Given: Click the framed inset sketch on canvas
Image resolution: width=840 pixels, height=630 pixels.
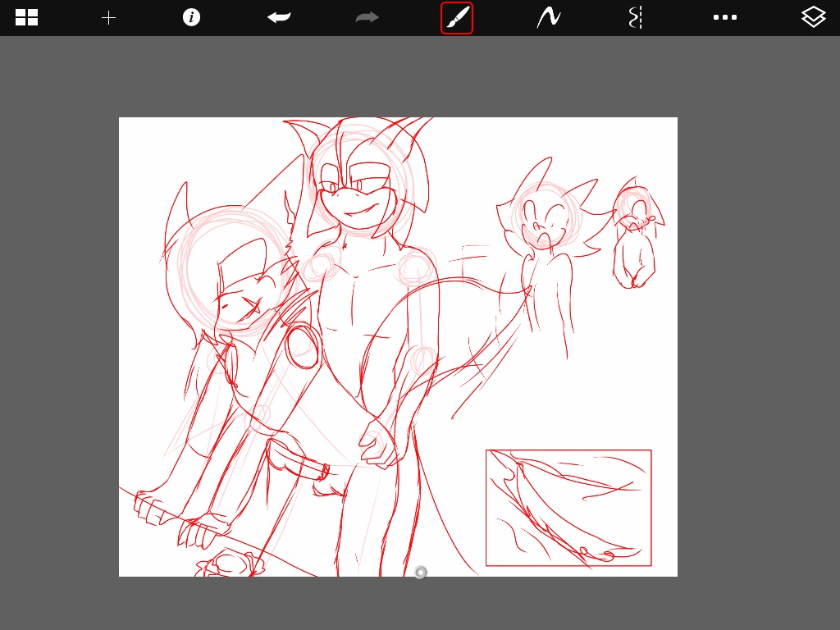Looking at the screenshot, I should pos(568,508).
